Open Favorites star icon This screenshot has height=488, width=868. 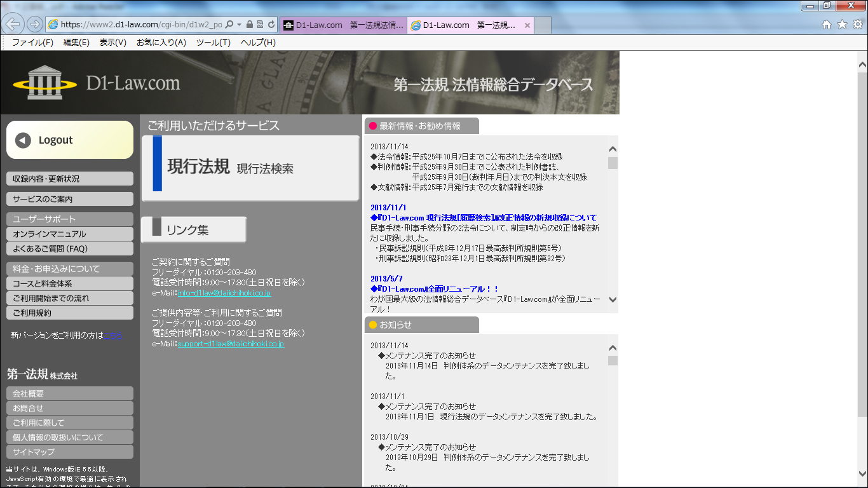click(842, 25)
